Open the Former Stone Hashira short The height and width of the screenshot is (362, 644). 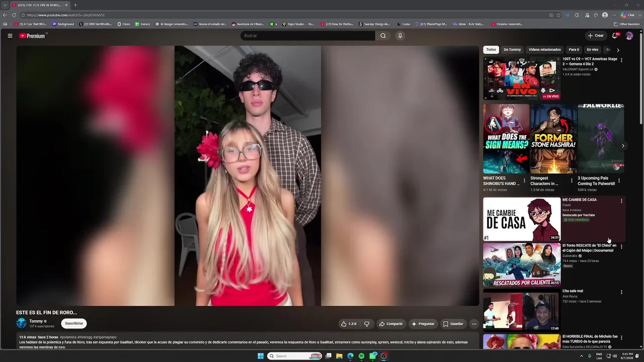click(553, 139)
